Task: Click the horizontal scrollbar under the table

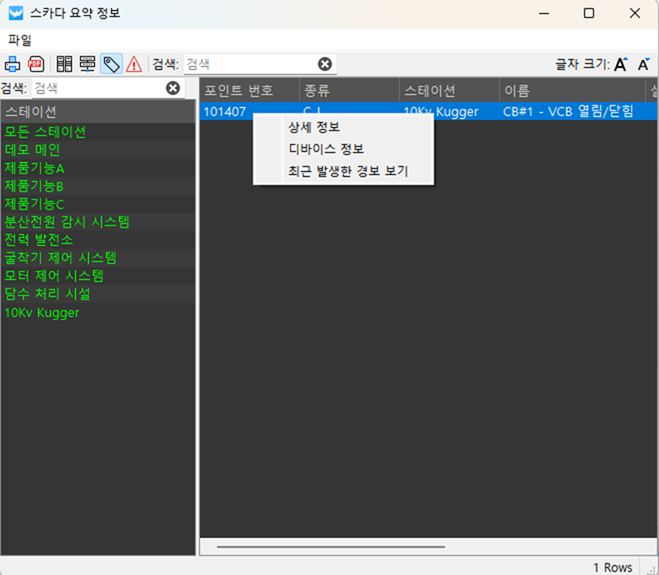Action: point(316,546)
